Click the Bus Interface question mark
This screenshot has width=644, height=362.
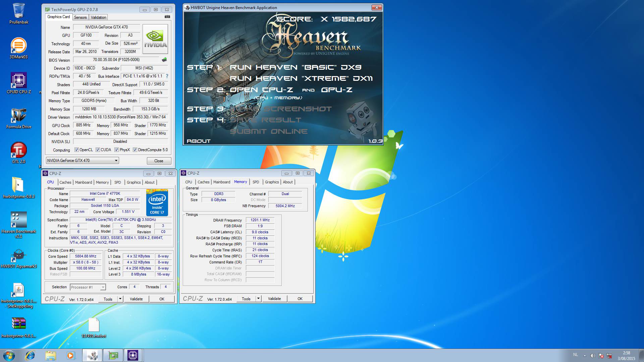[x=167, y=76]
